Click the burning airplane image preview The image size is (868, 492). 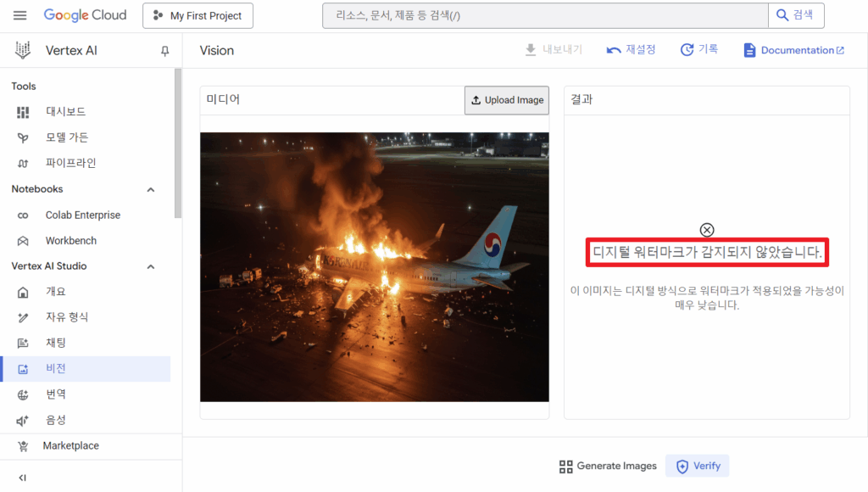(374, 267)
